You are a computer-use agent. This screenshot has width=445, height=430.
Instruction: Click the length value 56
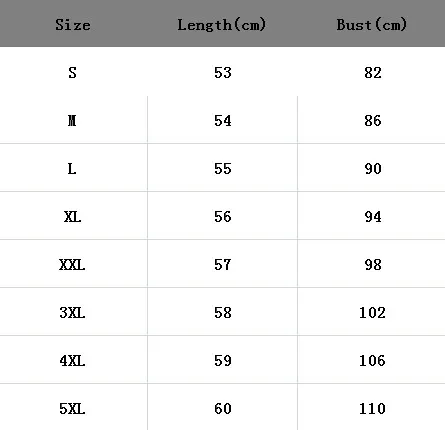click(223, 217)
